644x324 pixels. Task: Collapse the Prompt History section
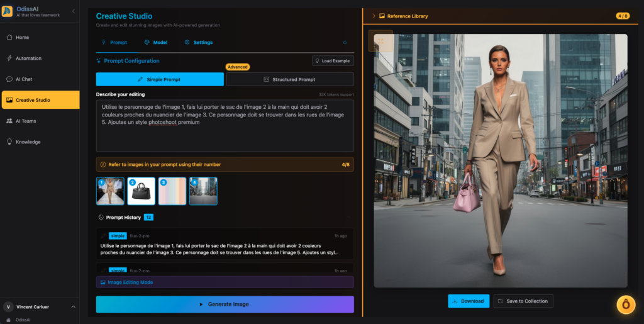click(x=348, y=217)
